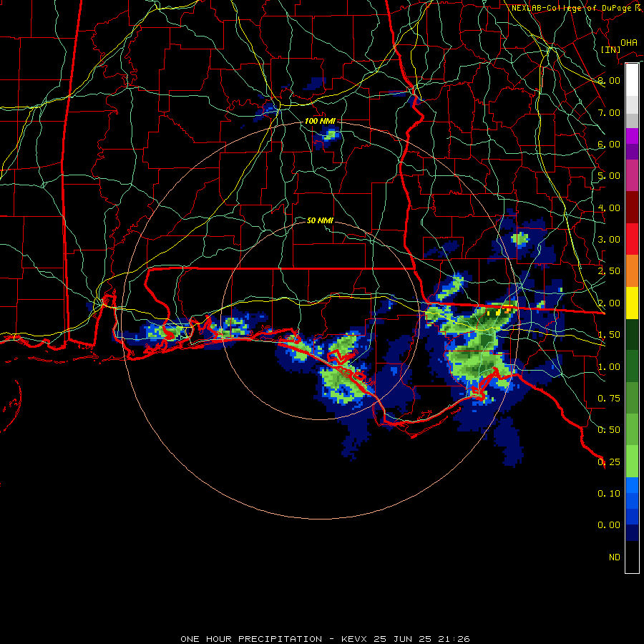Pick the lightest green legend swatch
Viewport: 644px width, 644px height.
(x=632, y=462)
